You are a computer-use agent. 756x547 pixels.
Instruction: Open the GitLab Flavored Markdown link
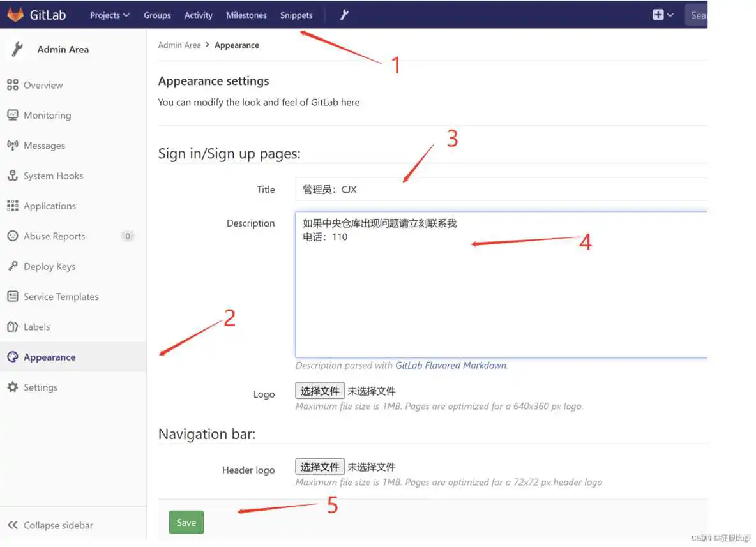click(451, 365)
